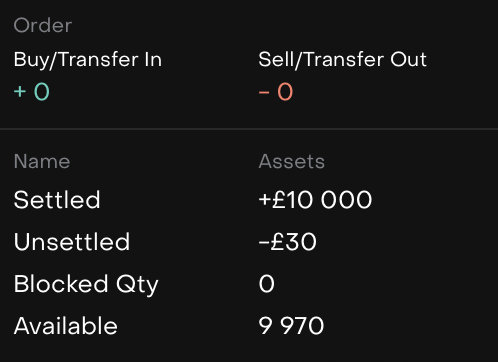Screen dimensions: 498x362
Task: Click the Assets column header
Action: (291, 161)
